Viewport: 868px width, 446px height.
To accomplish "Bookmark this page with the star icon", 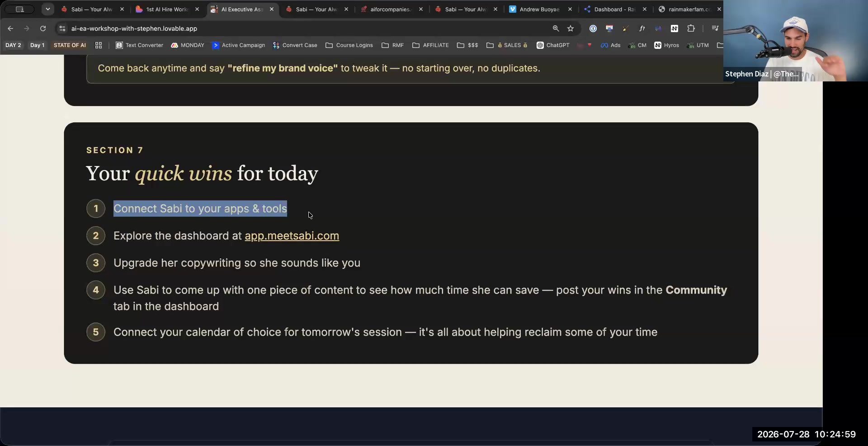I will tap(571, 28).
